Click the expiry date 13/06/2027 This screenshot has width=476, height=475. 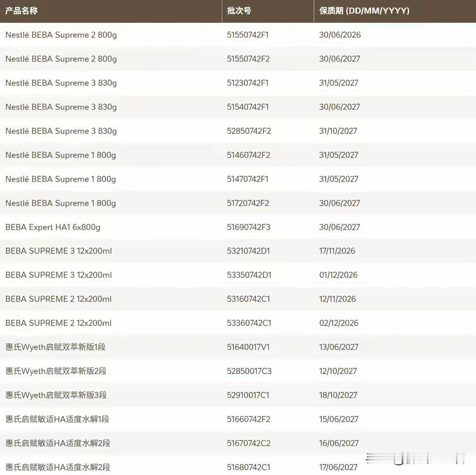click(339, 347)
